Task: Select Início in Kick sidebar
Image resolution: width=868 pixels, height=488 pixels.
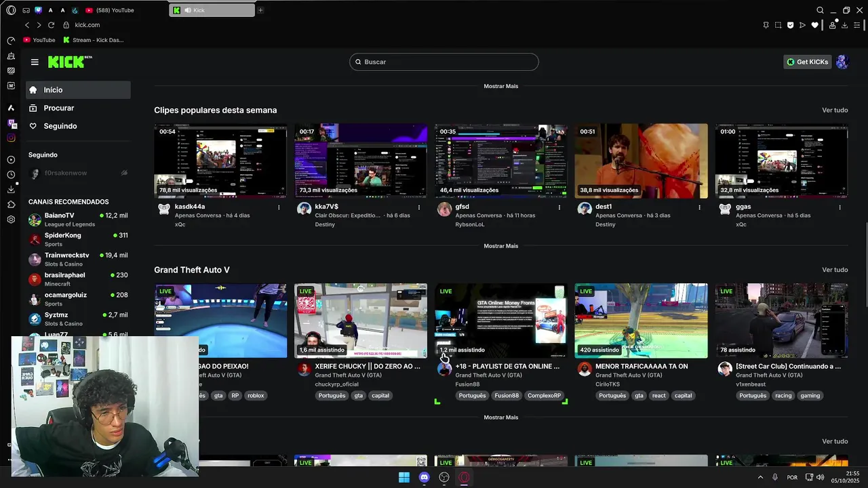Action: (x=78, y=90)
